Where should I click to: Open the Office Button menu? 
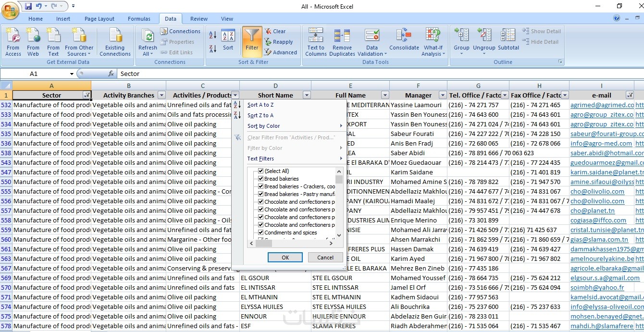[10, 10]
